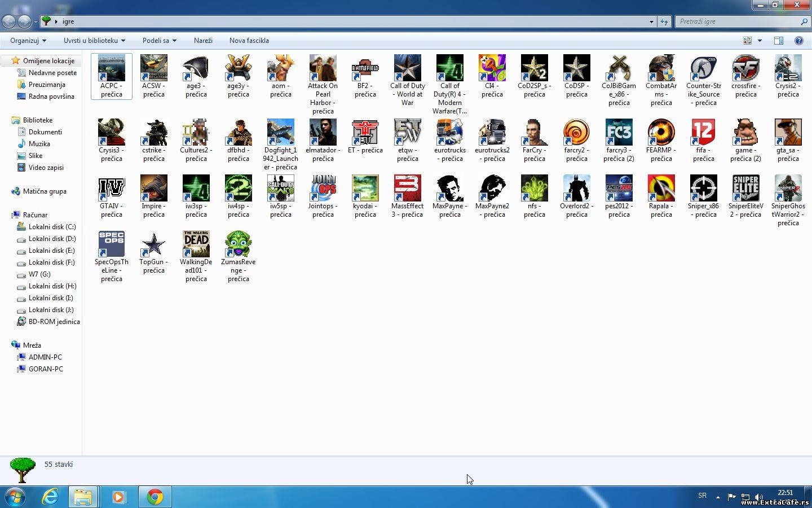
Task: Open GORAN-PC under Mreža
Action: coord(46,369)
